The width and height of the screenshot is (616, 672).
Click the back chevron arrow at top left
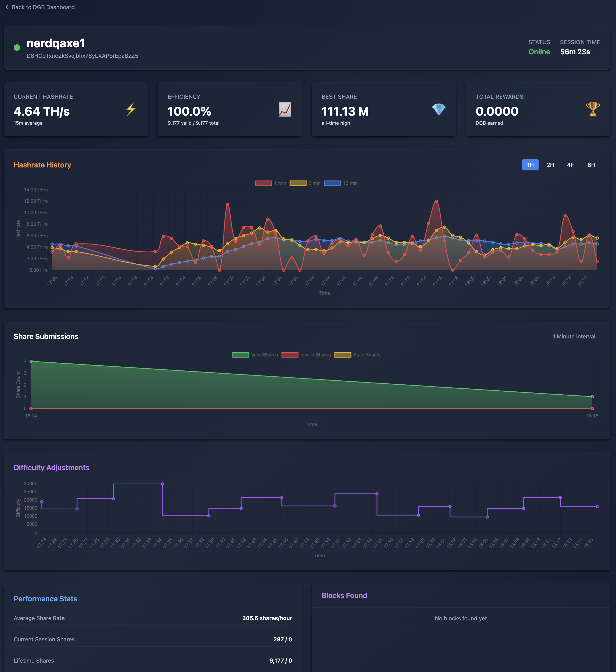point(7,7)
